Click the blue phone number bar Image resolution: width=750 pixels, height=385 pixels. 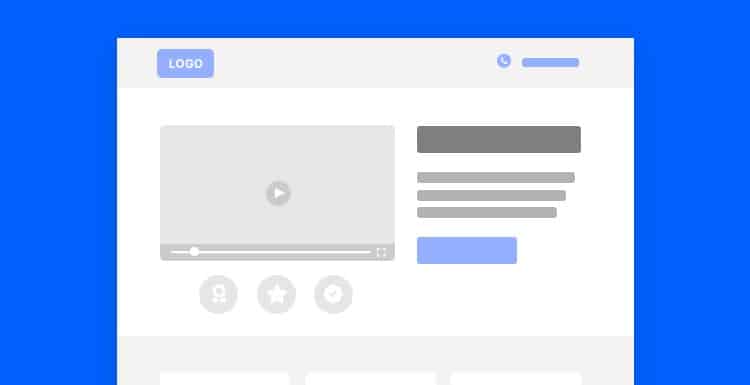tap(551, 63)
